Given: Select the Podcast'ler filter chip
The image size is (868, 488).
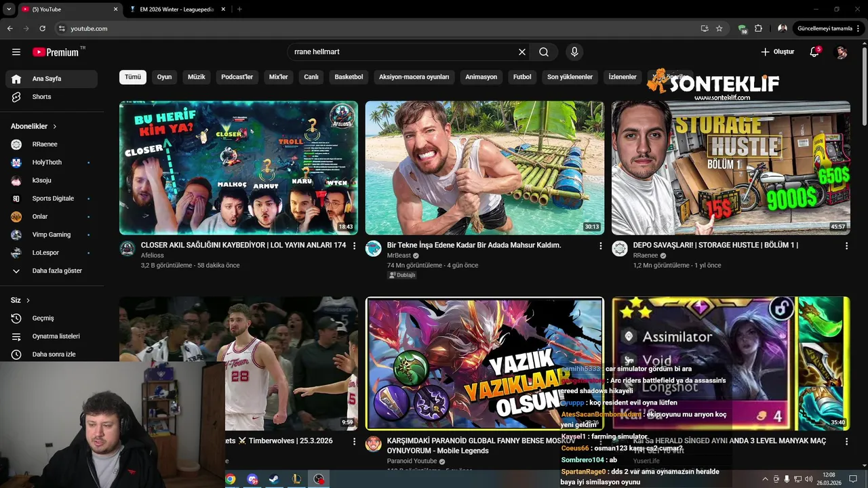Looking at the screenshot, I should 237,77.
